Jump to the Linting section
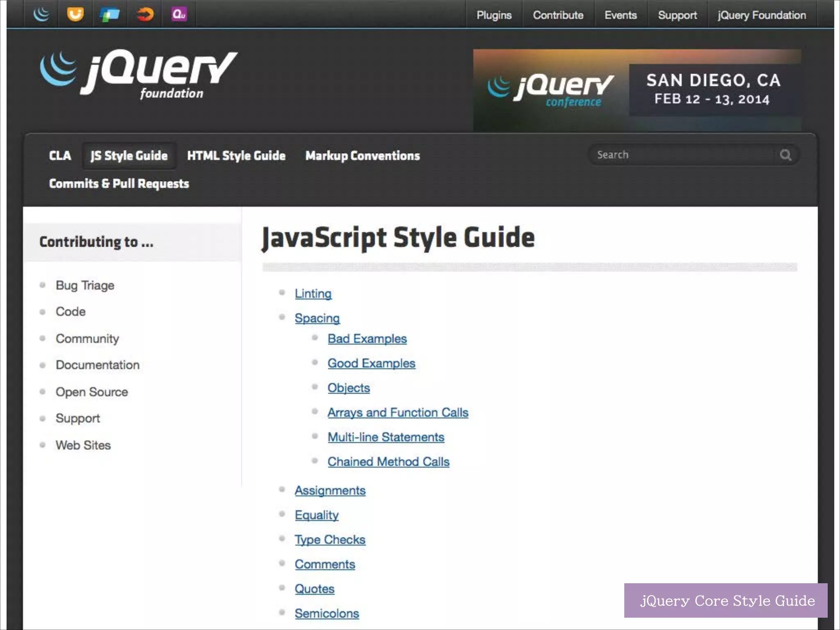Image resolution: width=840 pixels, height=630 pixels. [313, 294]
